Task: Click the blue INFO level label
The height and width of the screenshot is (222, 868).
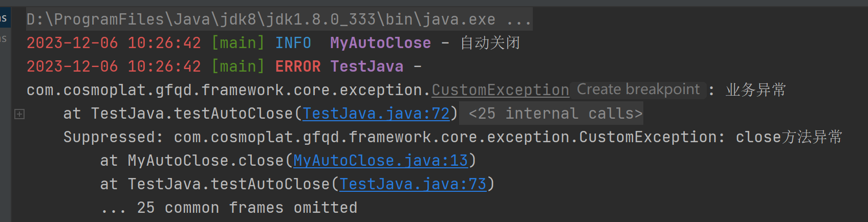Action: tap(293, 43)
